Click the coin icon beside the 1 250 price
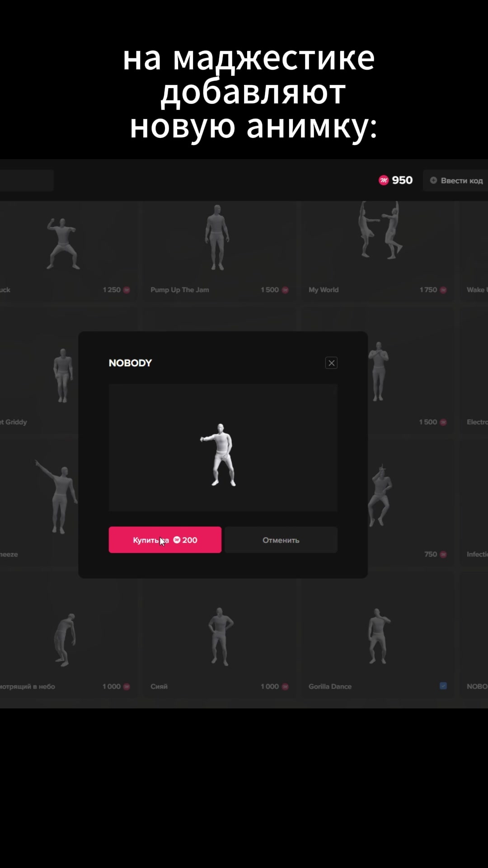The height and width of the screenshot is (868, 488). pyautogui.click(x=127, y=290)
